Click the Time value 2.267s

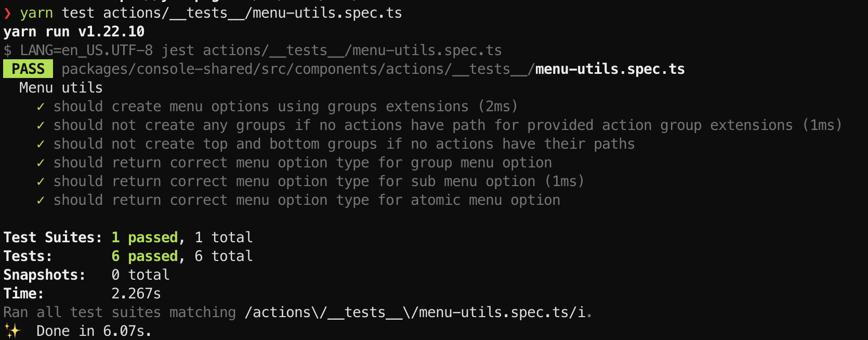[136, 294]
